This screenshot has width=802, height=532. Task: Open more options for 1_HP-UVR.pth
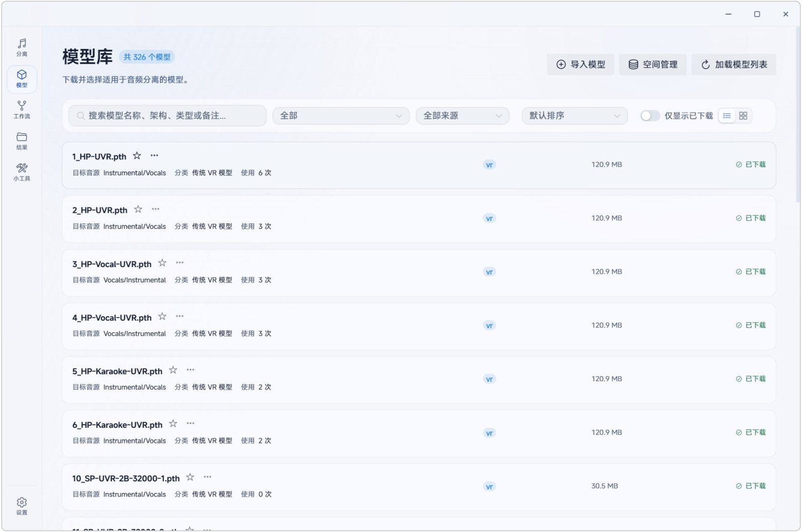154,156
